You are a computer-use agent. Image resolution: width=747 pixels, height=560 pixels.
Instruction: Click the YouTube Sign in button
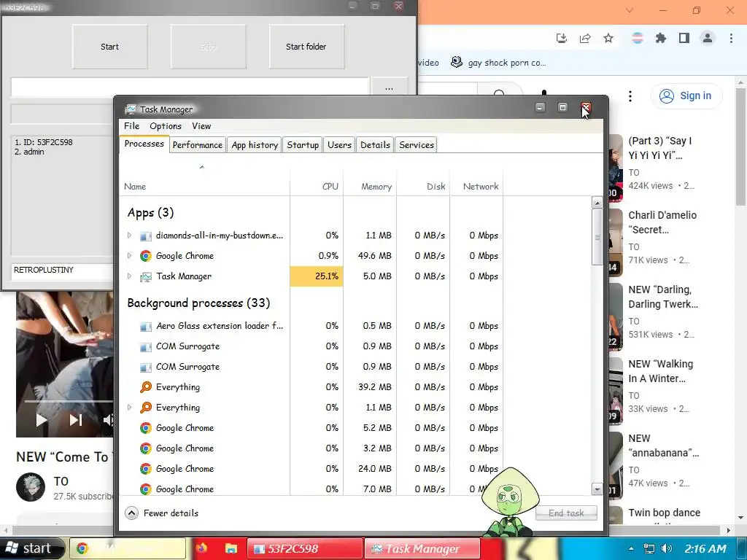click(686, 96)
